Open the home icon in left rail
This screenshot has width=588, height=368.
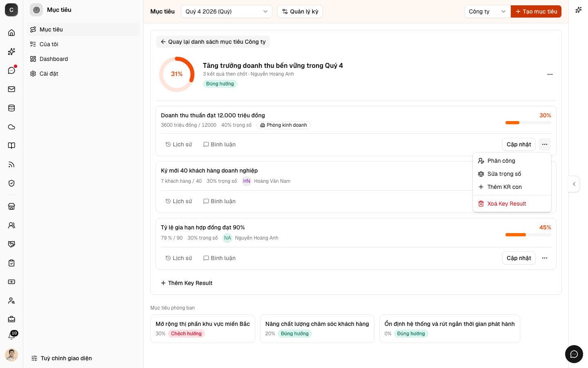pyautogui.click(x=11, y=33)
